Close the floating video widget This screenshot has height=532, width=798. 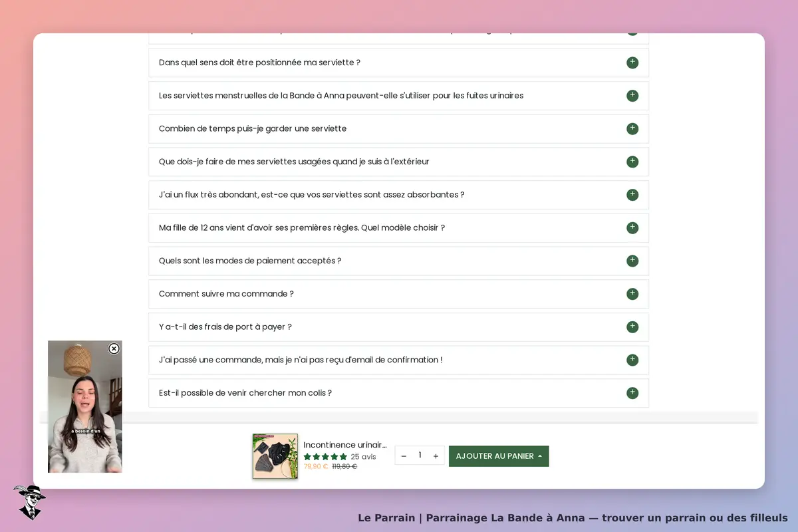[x=114, y=348]
